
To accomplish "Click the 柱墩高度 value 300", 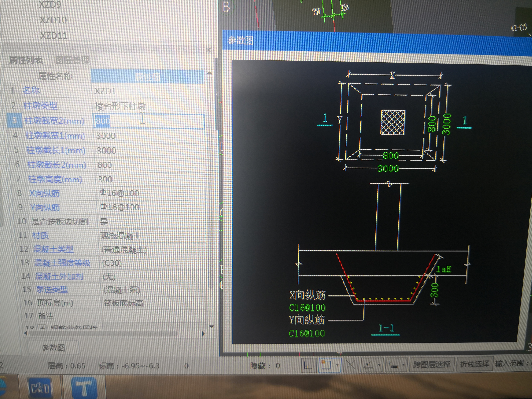I will pyautogui.click(x=151, y=179).
